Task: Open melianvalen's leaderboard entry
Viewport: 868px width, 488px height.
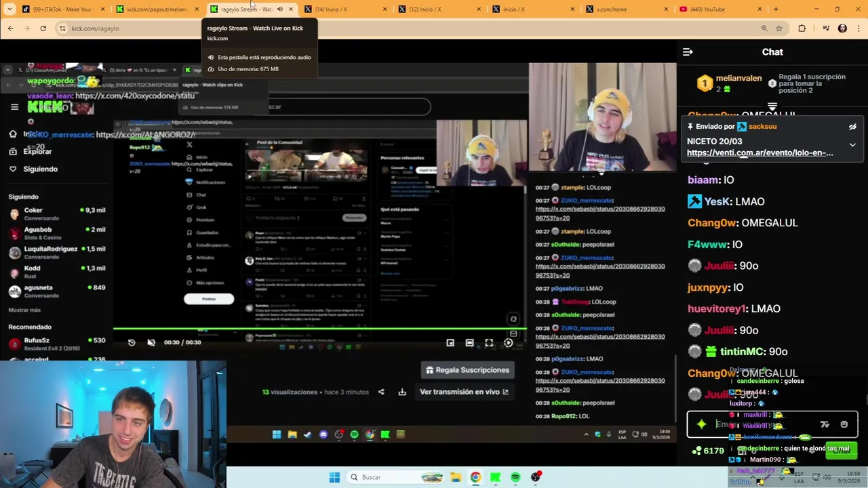Action: [728, 83]
